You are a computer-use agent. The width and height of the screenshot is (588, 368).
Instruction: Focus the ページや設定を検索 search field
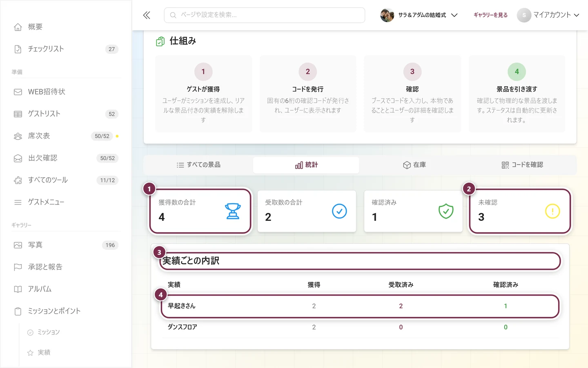(x=265, y=15)
